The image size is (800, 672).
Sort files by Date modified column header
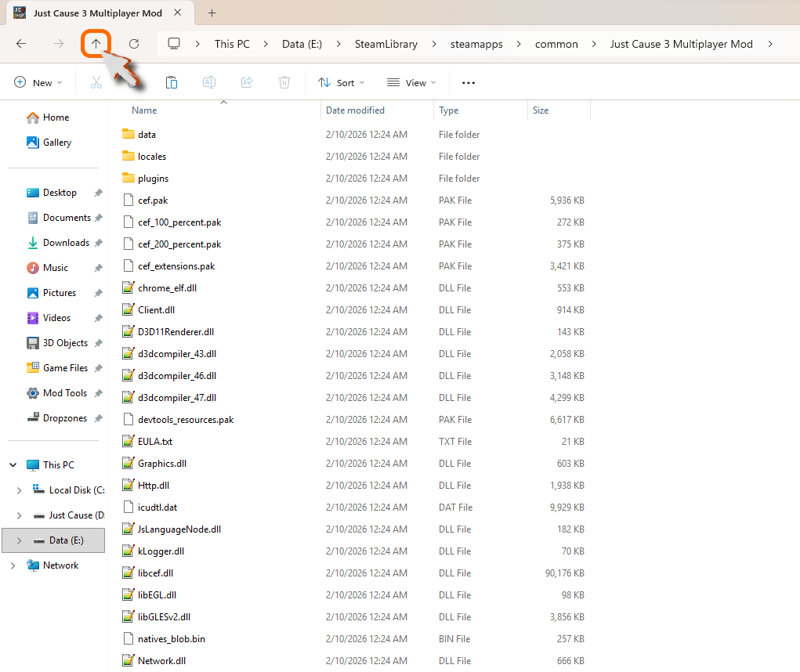click(355, 110)
